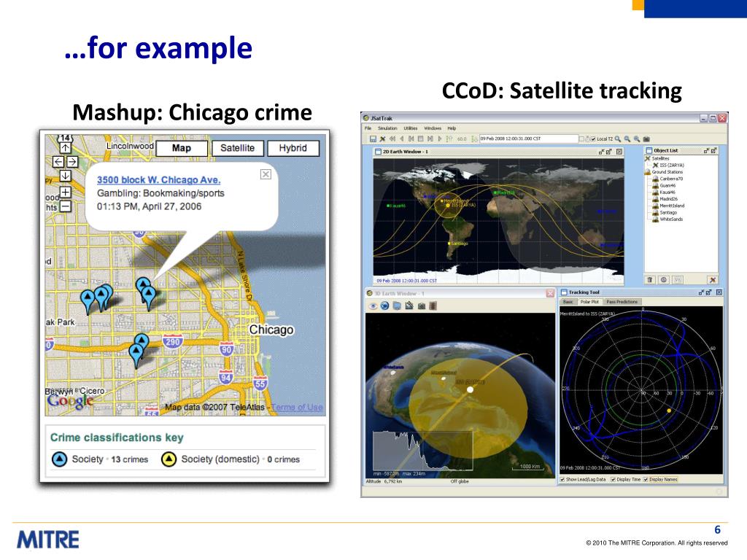
Task: Click the fast rewind playback button
Action: coord(392,139)
